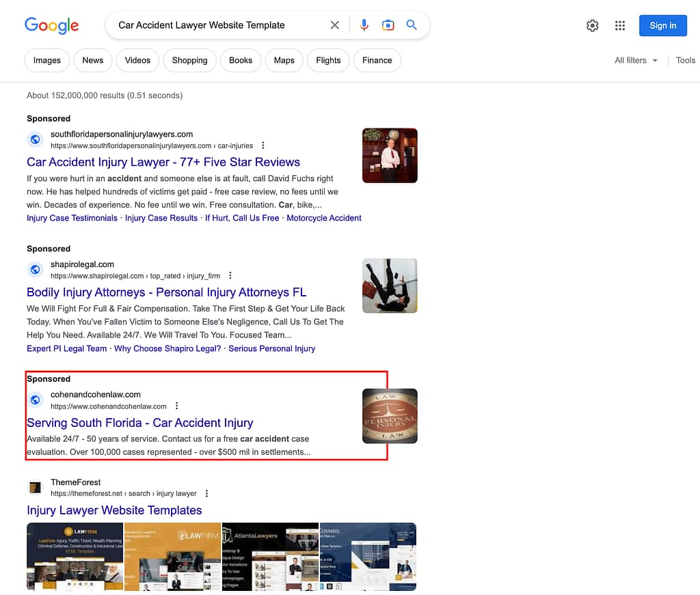Image resolution: width=700 pixels, height=595 pixels.
Task: Open Expert PI Legal Team sitelink
Action: coord(66,348)
